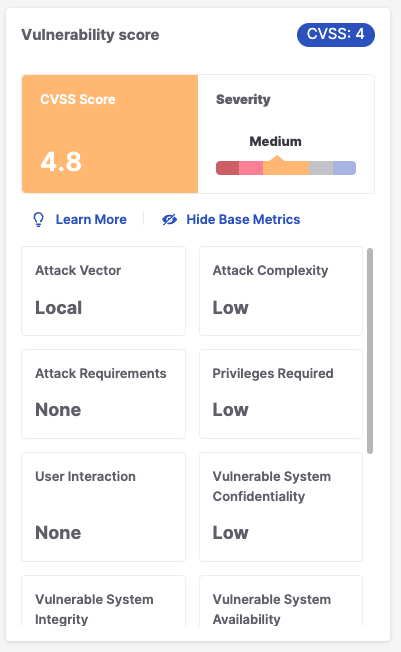Click the Vulnerable System Integrity card
This screenshot has height=652, width=401.
[104, 601]
